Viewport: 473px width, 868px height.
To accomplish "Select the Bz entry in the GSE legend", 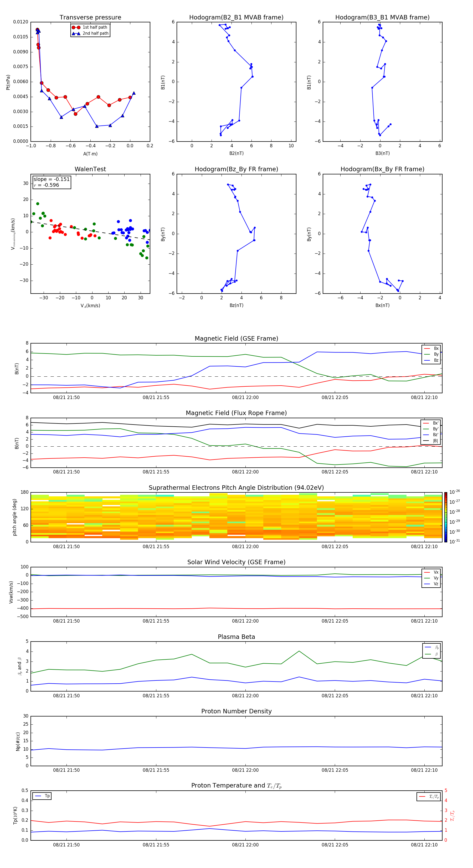I will coord(431,360).
